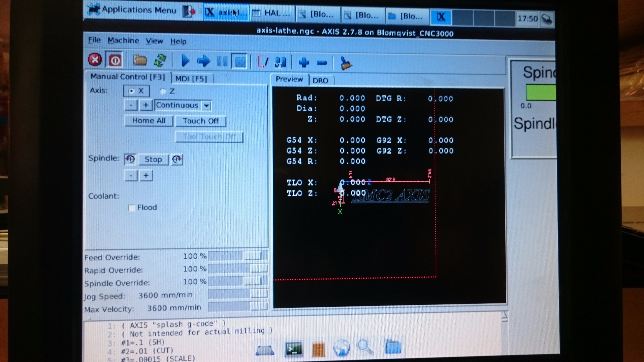Viewport: 644px width, 362px height.
Task: Reload the current file with green arrows
Action: click(160, 61)
